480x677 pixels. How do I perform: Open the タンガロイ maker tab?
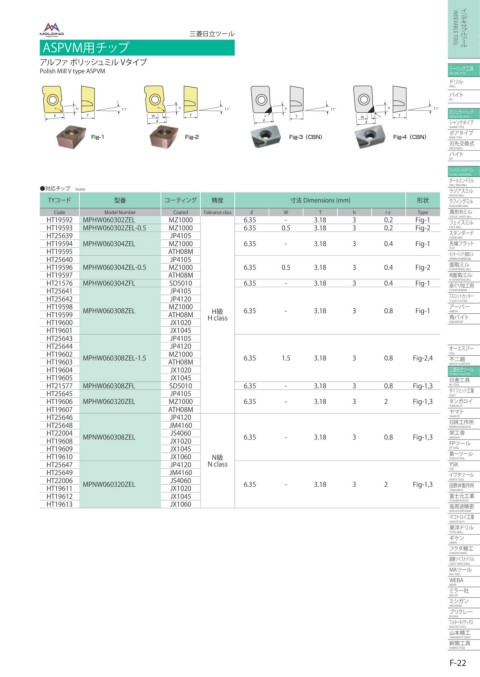464,402
